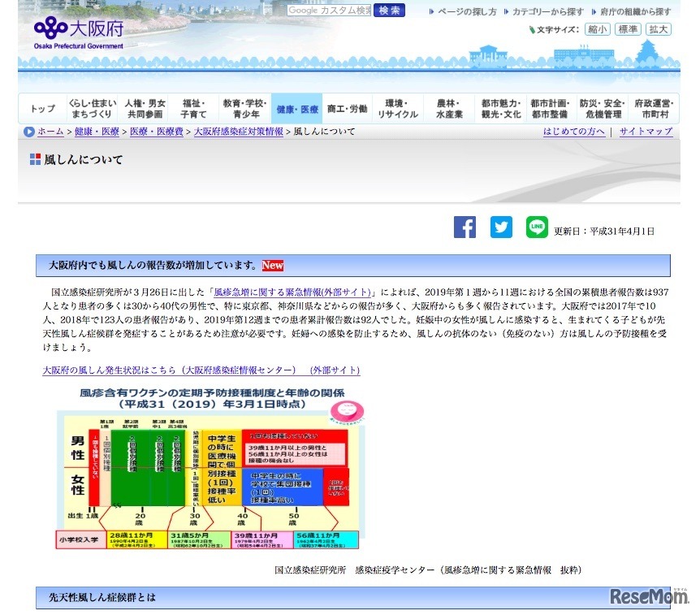The height and width of the screenshot is (615, 700).
Task: Click the LINE share icon
Action: pyautogui.click(x=537, y=227)
